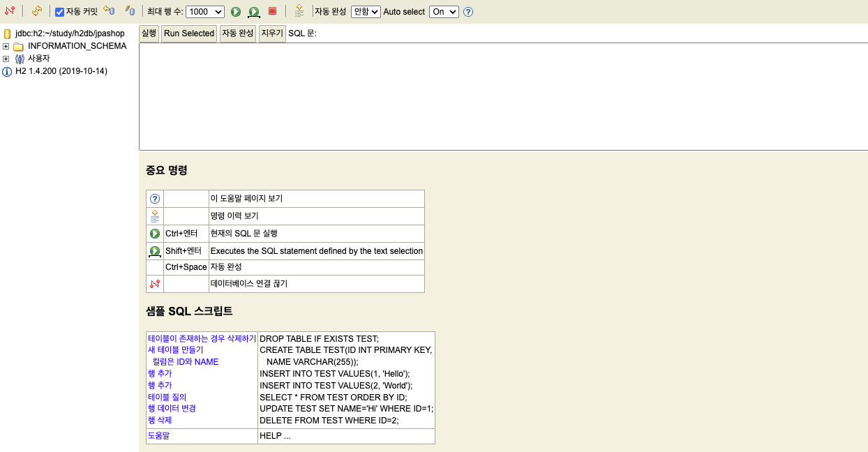Click the 행 삭제 link
The image size is (868, 452).
tap(160, 421)
